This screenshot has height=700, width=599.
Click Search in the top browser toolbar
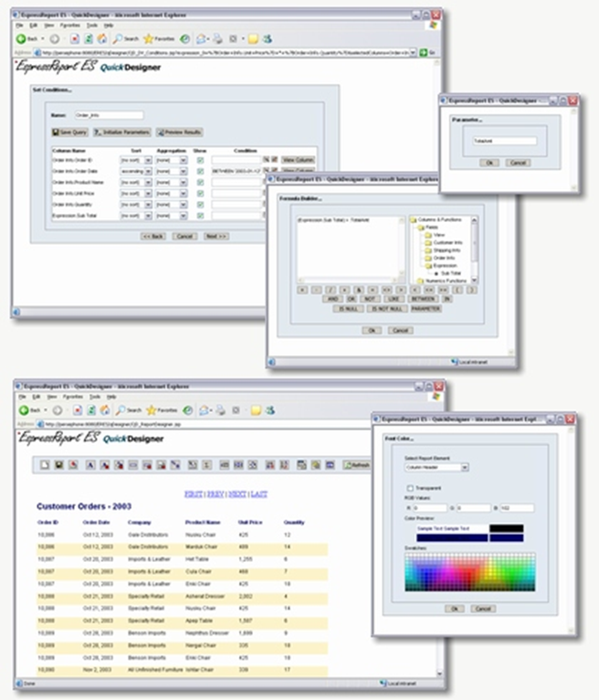click(x=126, y=38)
